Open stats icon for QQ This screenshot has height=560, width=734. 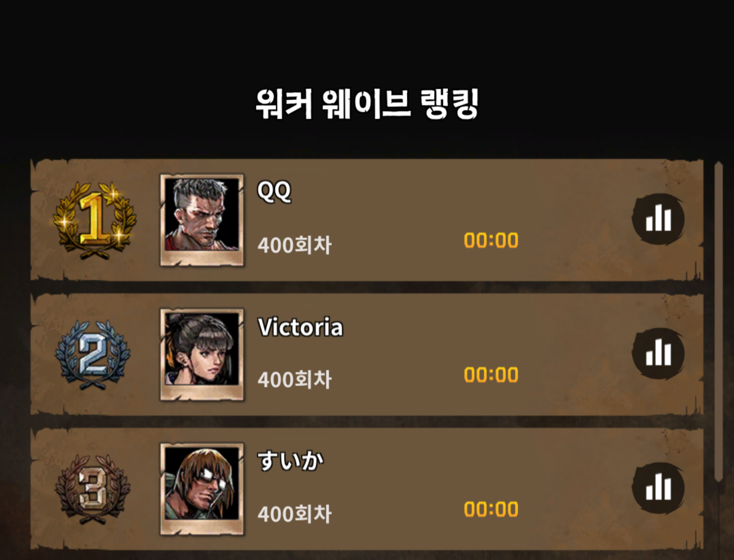(658, 219)
